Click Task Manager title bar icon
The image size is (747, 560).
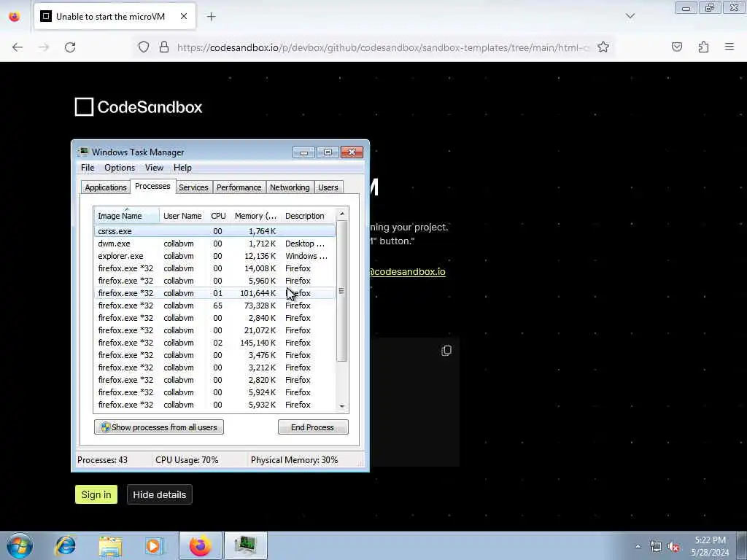point(83,152)
